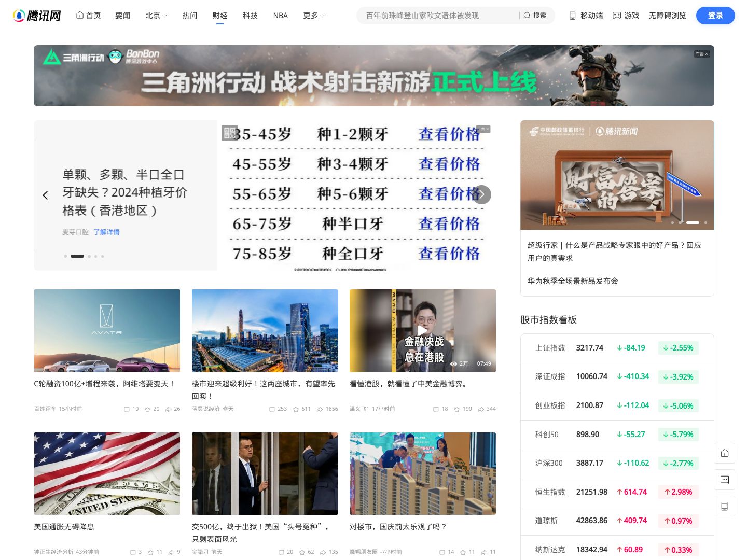The width and height of the screenshot is (747, 560).
Task: Click the 搜索 search button
Action: point(535,16)
